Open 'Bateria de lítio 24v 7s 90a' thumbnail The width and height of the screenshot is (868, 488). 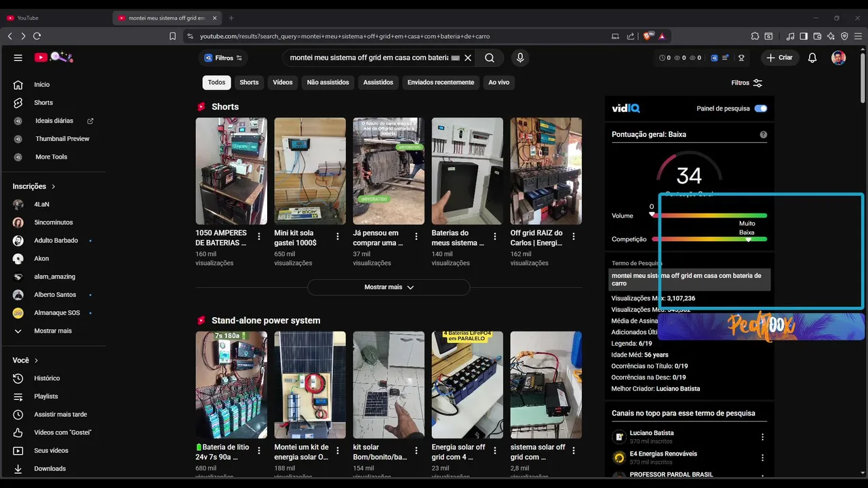pos(231,385)
